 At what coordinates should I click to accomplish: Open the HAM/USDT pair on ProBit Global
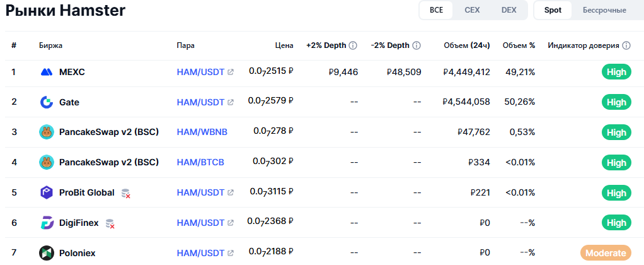click(201, 192)
